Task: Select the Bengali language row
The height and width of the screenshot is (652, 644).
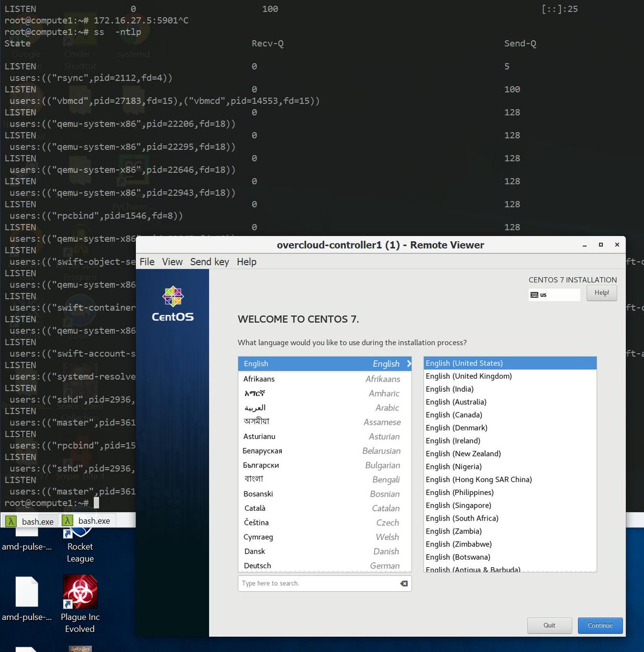Action: coord(325,479)
